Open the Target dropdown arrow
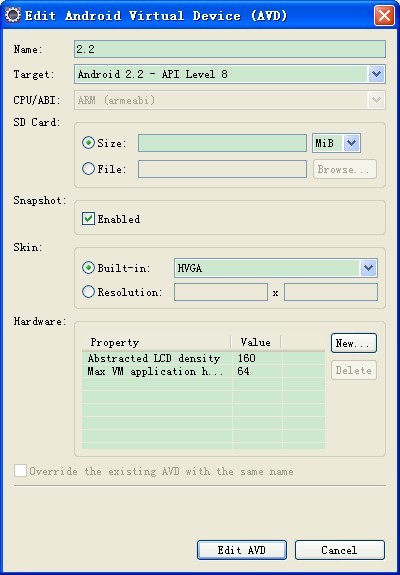 pyautogui.click(x=376, y=74)
